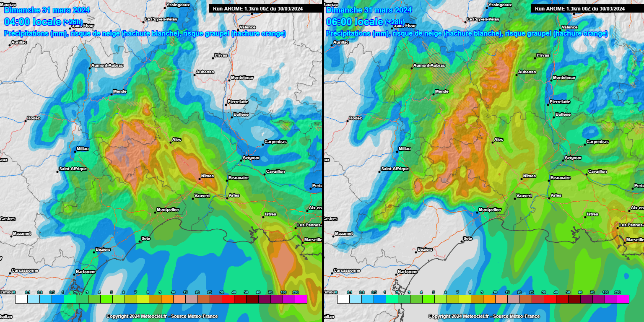Screen dimensions: 644x322
Task: Click the Carpentras marker on right map
Action: tap(585, 145)
